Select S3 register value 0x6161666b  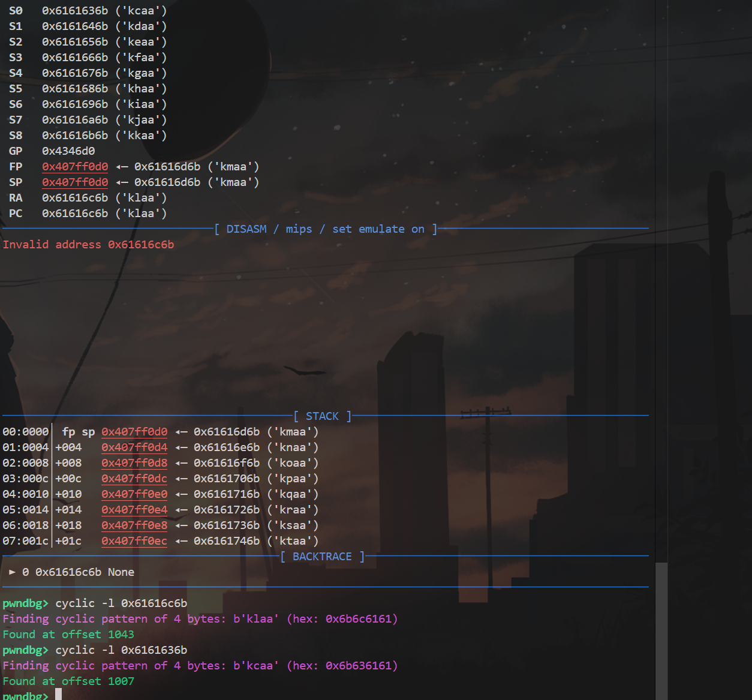[75, 58]
